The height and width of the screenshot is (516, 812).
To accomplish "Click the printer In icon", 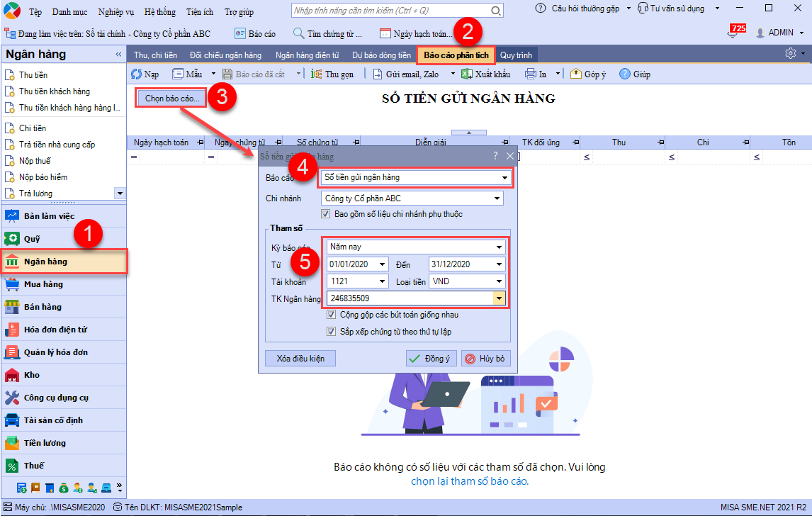I will [x=530, y=74].
